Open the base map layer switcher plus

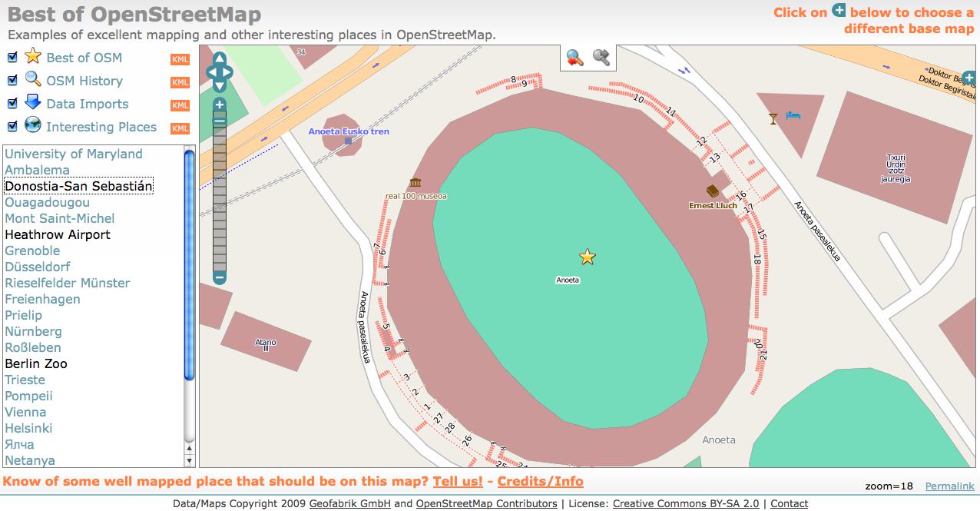969,76
